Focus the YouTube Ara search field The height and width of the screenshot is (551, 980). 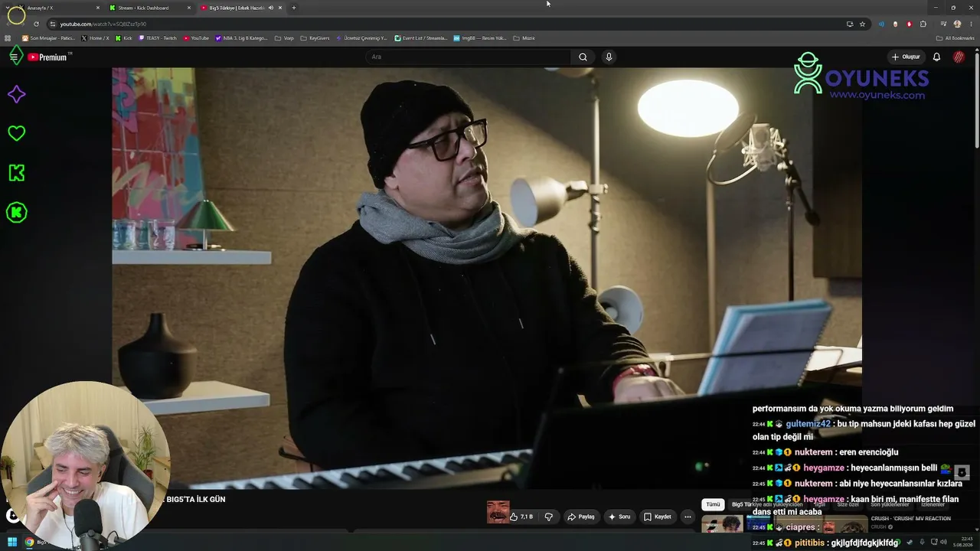469,57
